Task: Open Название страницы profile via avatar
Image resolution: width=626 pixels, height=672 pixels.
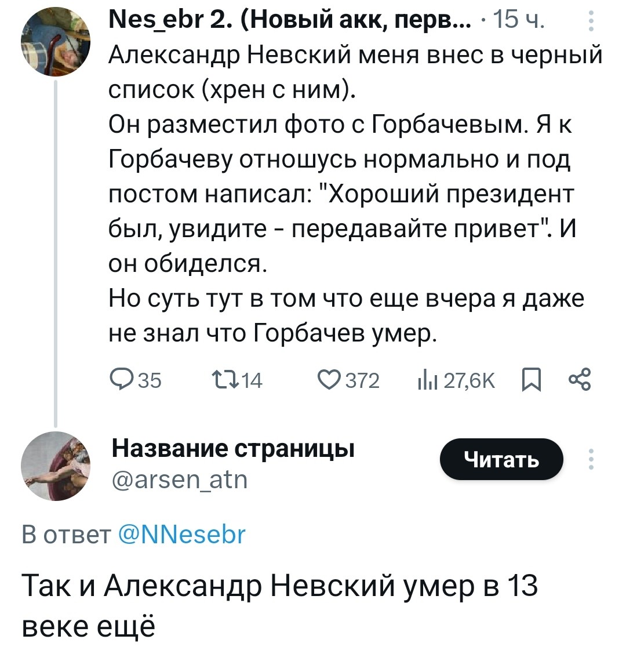Action: 56,467
